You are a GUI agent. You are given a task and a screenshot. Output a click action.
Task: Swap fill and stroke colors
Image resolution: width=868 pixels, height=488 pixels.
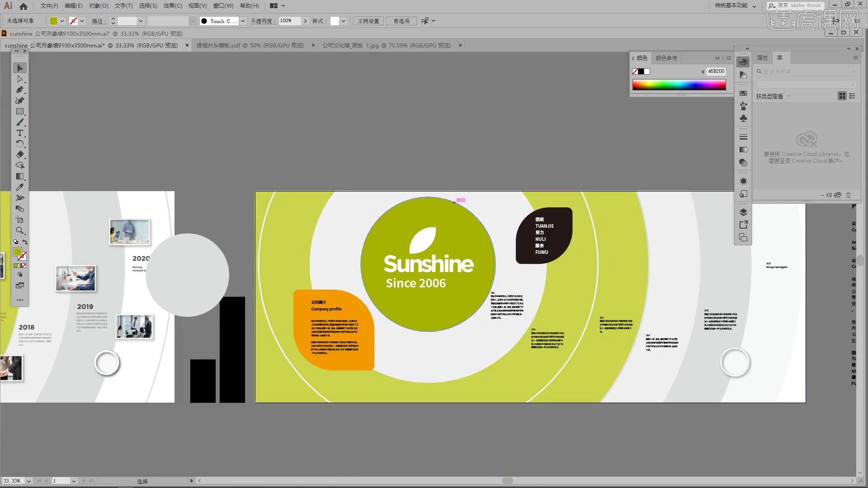click(25, 242)
